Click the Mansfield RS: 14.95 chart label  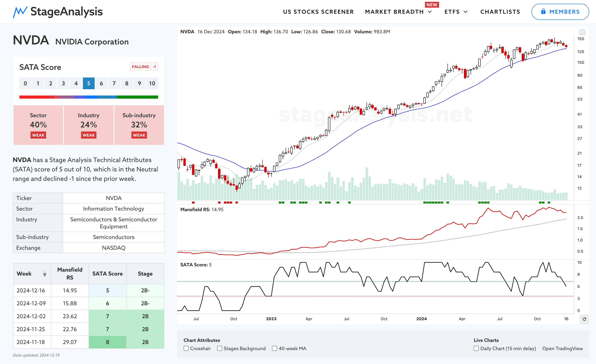click(x=202, y=209)
